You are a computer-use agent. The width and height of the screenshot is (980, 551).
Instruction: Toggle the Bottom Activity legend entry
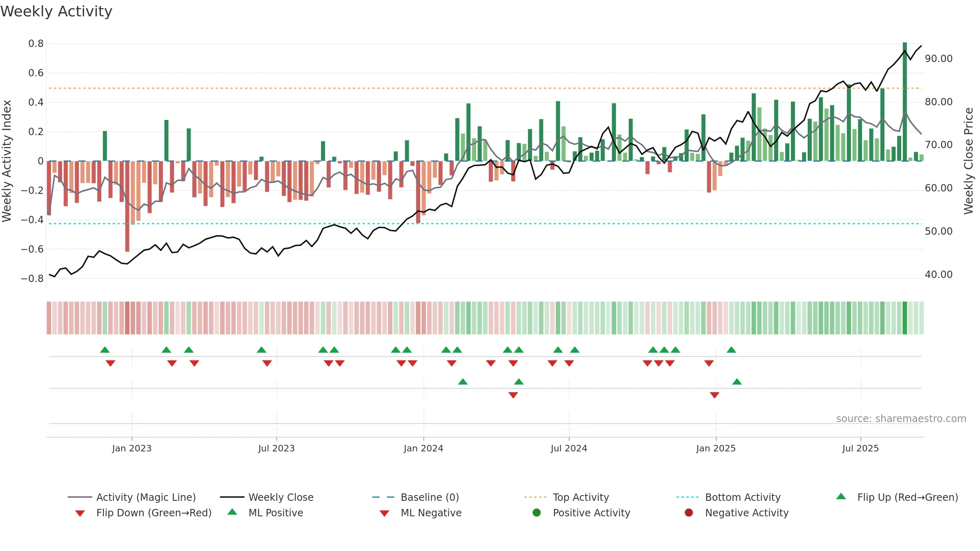(x=728, y=497)
